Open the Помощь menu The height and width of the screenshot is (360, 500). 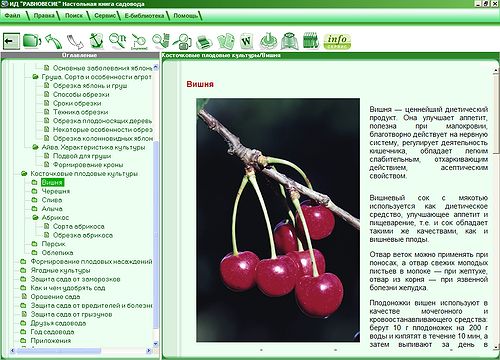click(x=186, y=16)
